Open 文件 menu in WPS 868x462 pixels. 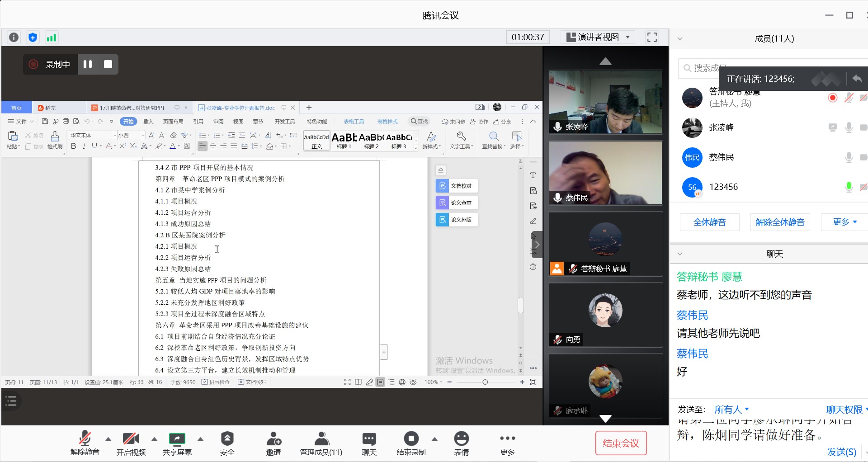(21, 122)
